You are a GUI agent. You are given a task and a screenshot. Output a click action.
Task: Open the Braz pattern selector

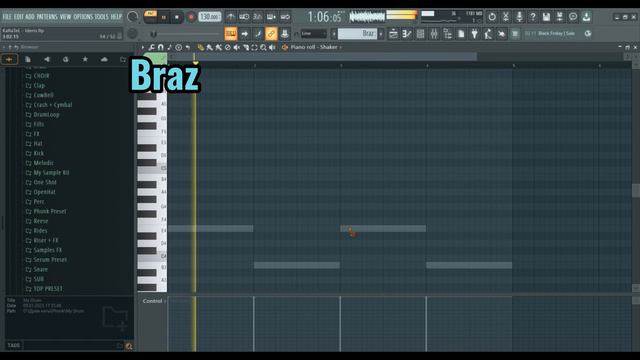coord(357,34)
